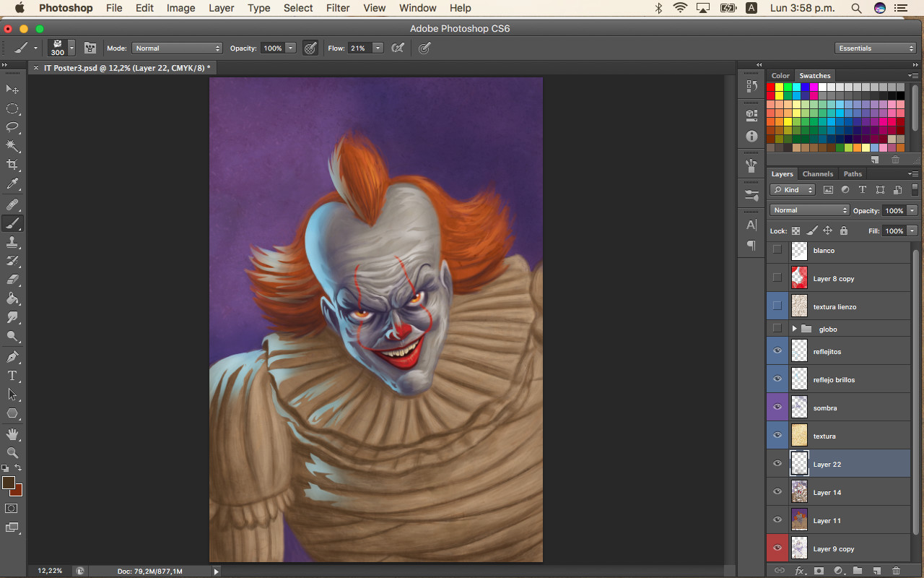Create a new layer

pos(876,571)
